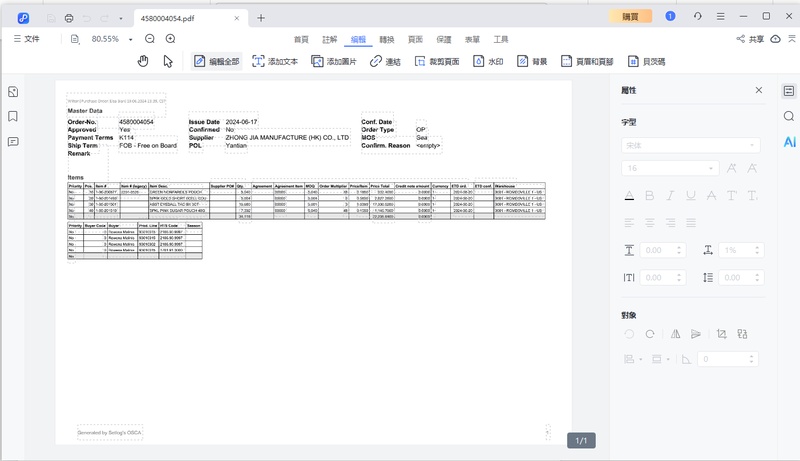Switch to the 註解 tab
Image resolution: width=800 pixels, height=461 pixels.
(x=330, y=39)
